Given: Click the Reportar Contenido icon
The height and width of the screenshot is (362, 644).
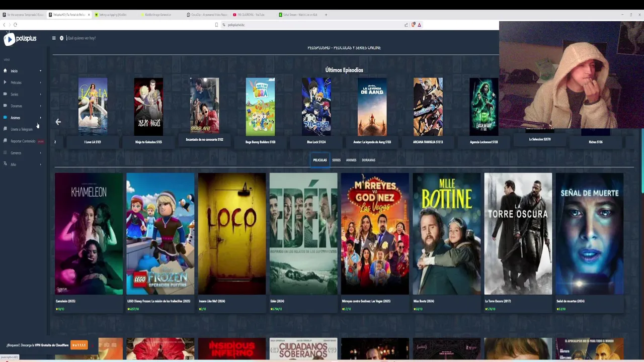Looking at the screenshot, I should (5, 141).
